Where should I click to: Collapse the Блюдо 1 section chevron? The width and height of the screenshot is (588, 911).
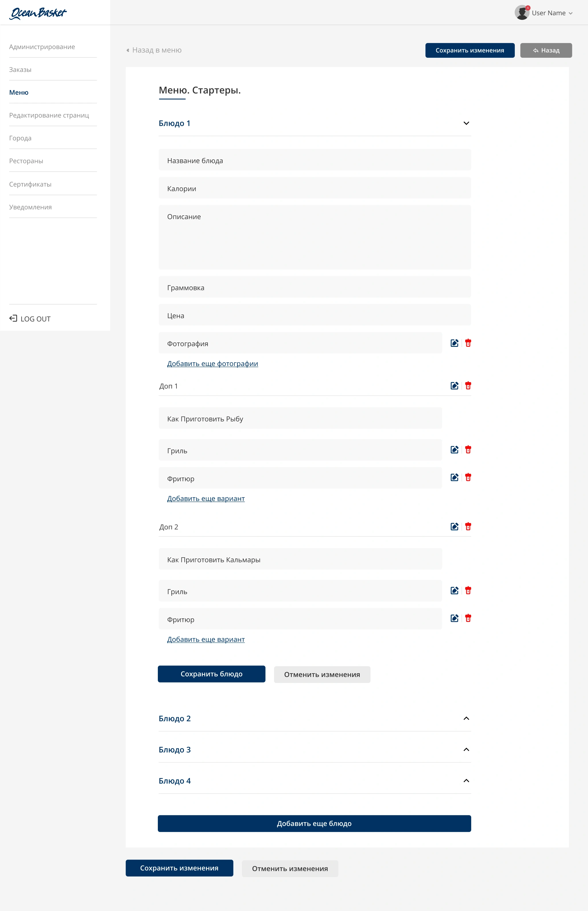pos(466,123)
